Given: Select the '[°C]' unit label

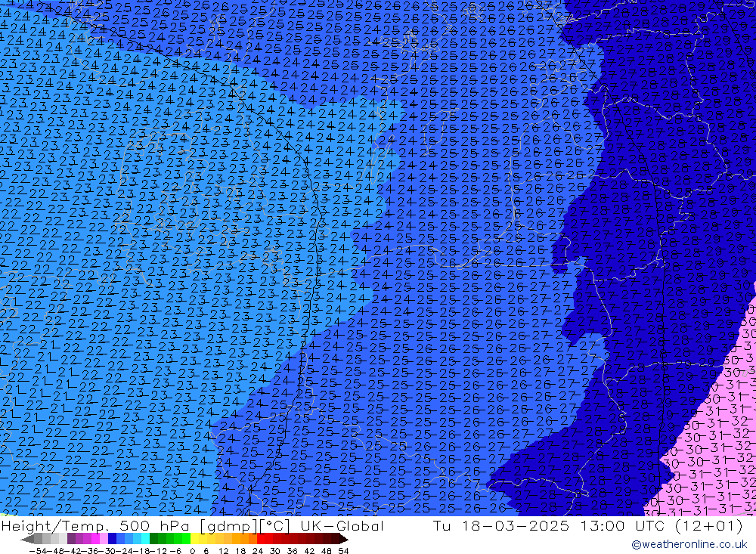Looking at the screenshot, I should (275, 525).
